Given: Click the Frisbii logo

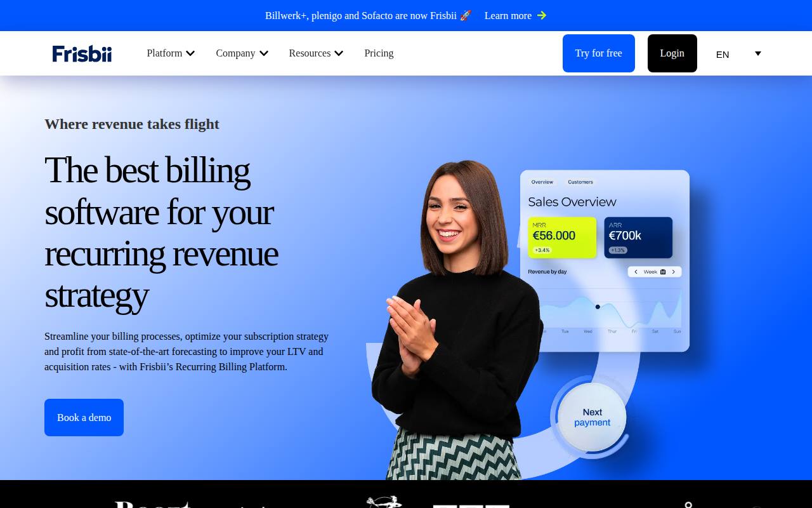Looking at the screenshot, I should pos(82,53).
